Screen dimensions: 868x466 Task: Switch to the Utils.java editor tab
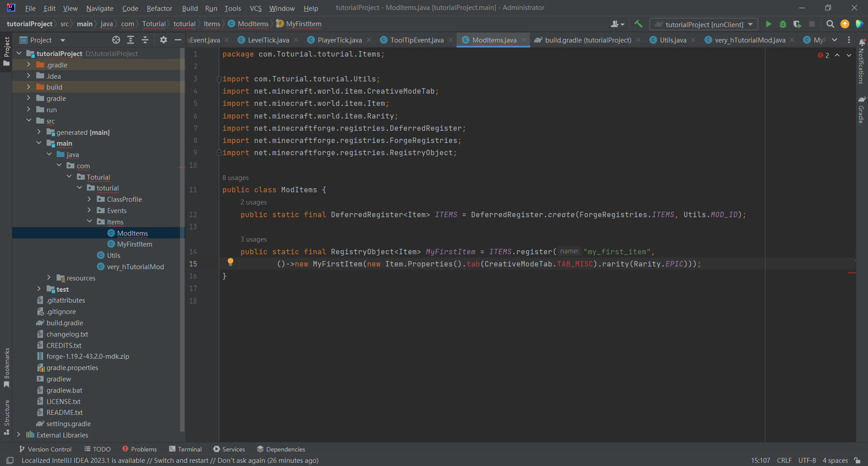pyautogui.click(x=672, y=40)
